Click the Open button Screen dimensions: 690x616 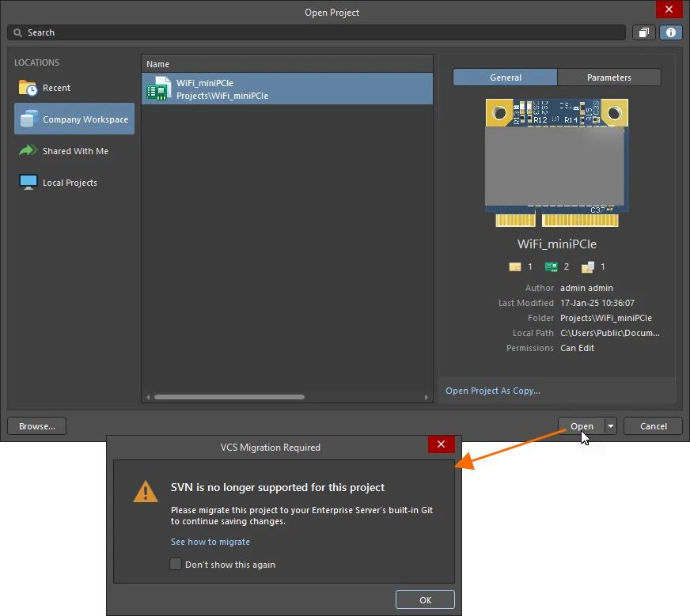(582, 426)
